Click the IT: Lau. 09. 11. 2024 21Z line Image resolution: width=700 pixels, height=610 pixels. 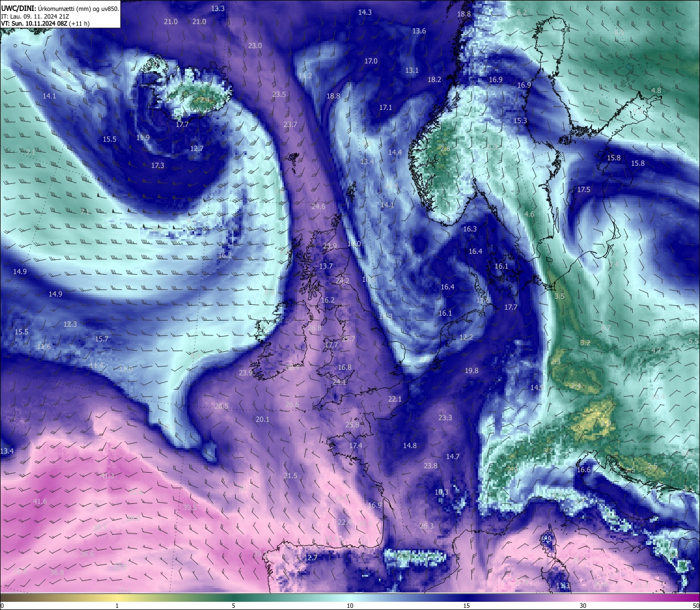(x=35, y=16)
